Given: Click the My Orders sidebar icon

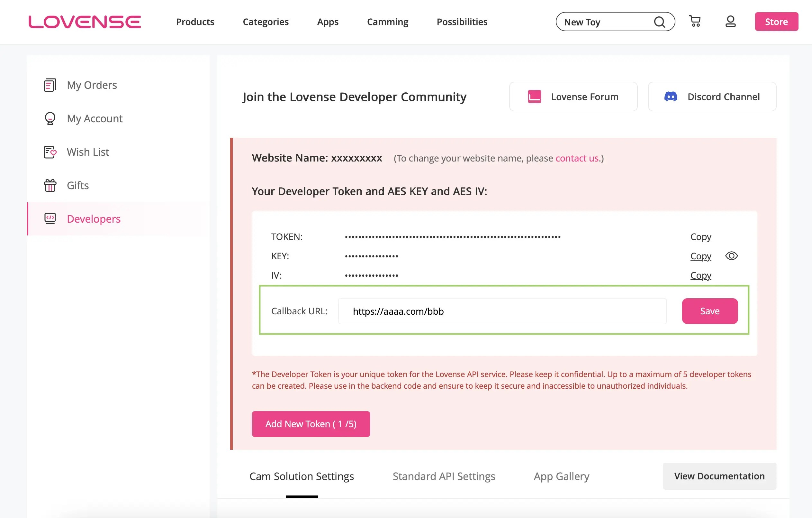Looking at the screenshot, I should [50, 85].
